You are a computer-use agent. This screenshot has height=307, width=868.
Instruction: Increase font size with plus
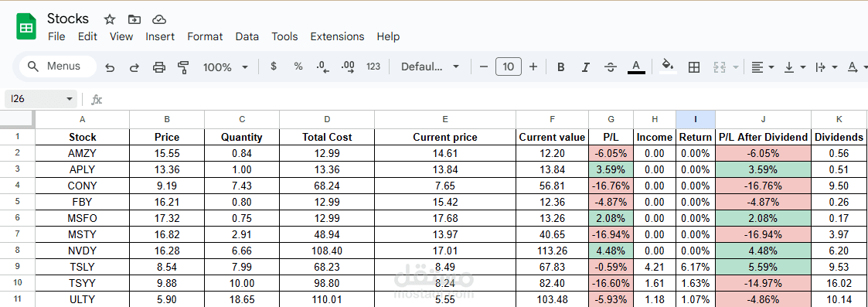[x=533, y=67]
